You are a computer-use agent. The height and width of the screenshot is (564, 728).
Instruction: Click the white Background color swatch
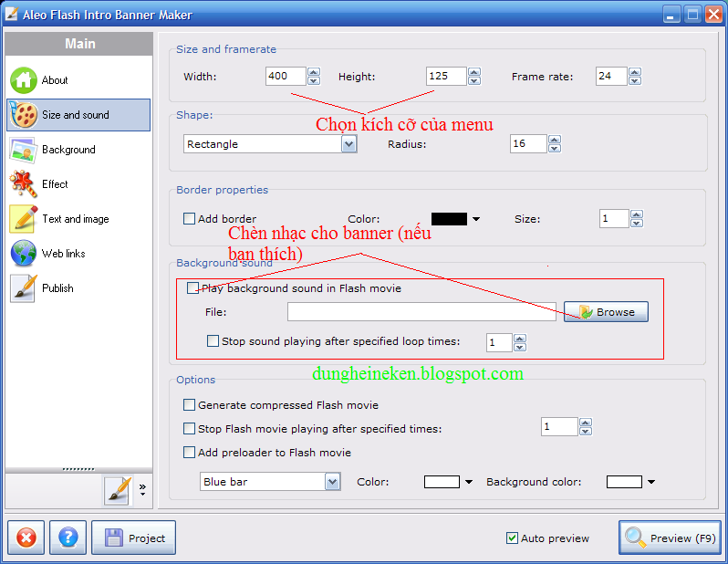pos(624,482)
